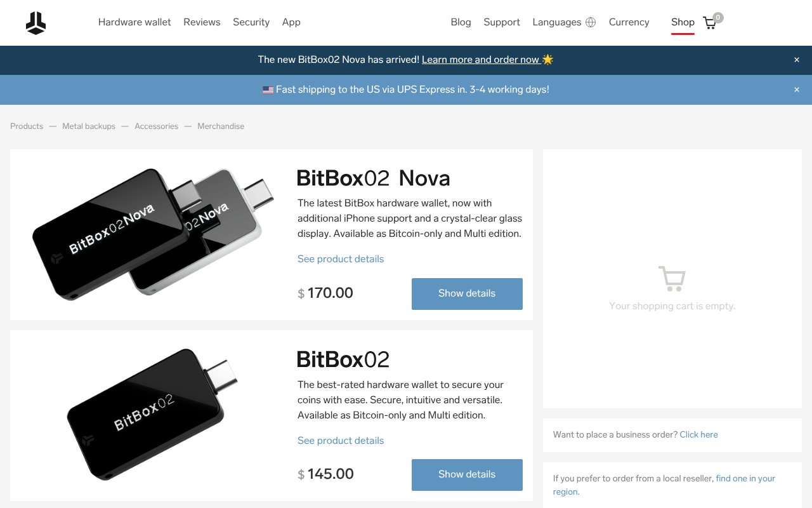Switch to the Reviews section
Image resolution: width=812 pixels, height=508 pixels.
[202, 22]
